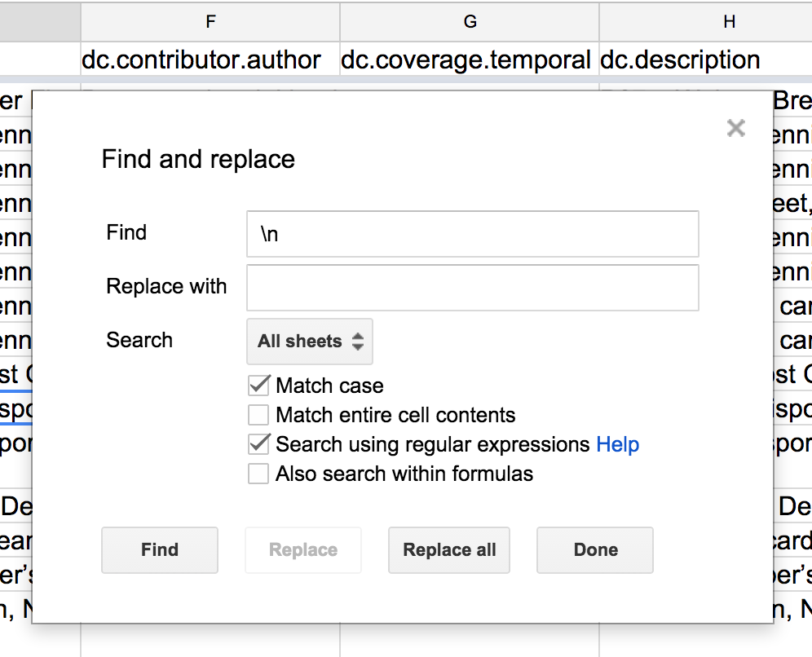Click the Replace with input field
The image size is (812, 657).
(472, 288)
